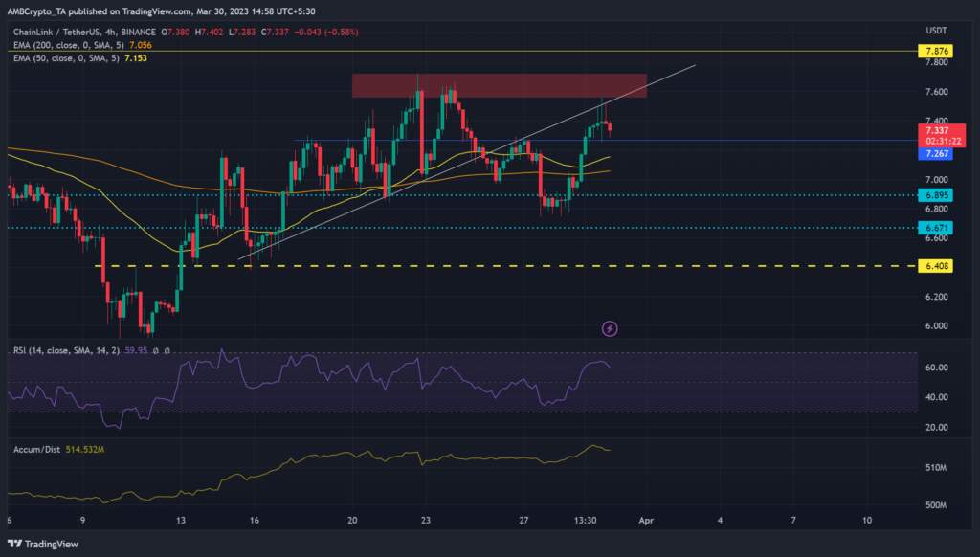980x557 pixels.
Task: Click the red resistance zone rectangle
Action: [x=498, y=85]
